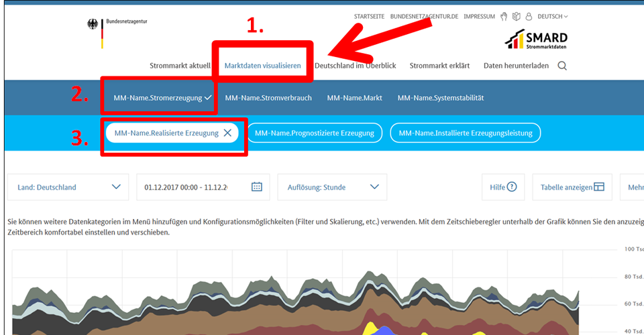Expand the Auflösung: Stunde dropdown
The width and height of the screenshot is (644, 335).
coord(332,187)
